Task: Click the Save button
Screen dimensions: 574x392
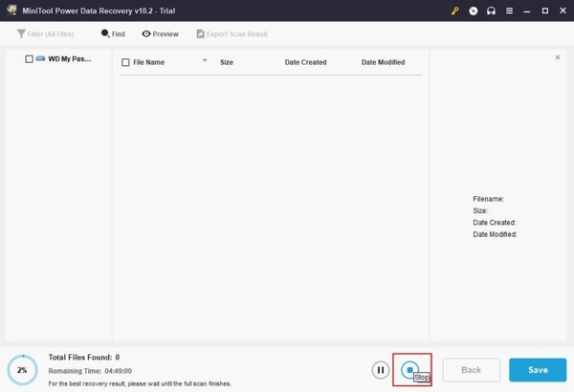Action: [538, 370]
